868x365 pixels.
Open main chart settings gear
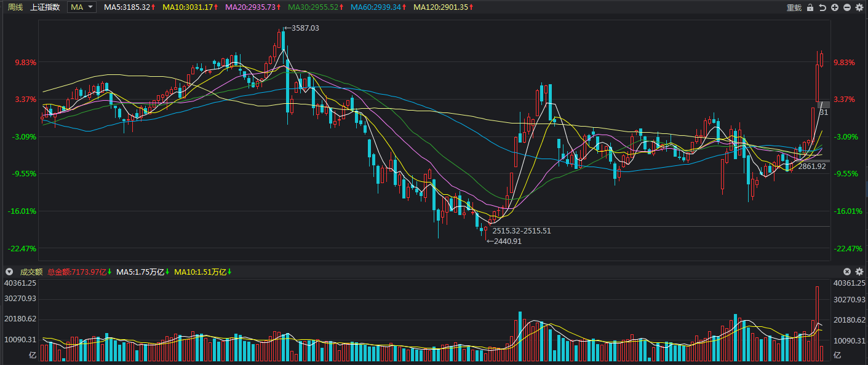[x=859, y=7]
